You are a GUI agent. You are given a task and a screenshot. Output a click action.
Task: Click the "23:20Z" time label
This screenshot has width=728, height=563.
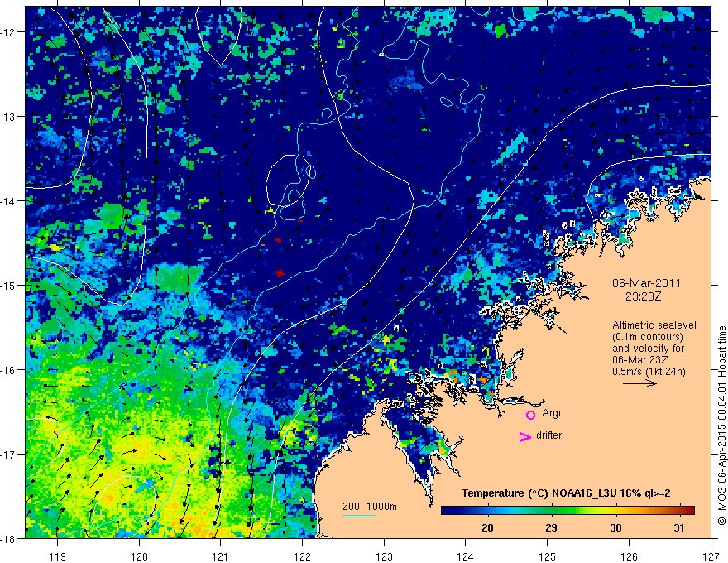tap(643, 296)
